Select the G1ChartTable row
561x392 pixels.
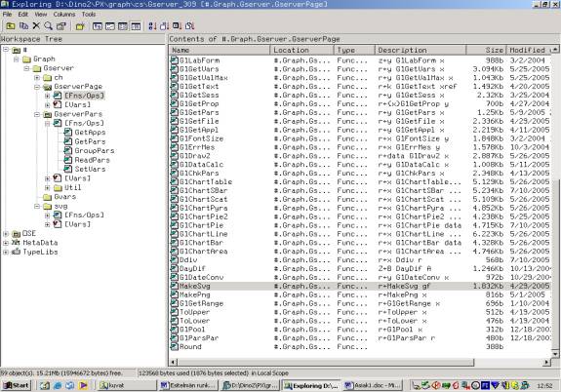[361, 181]
